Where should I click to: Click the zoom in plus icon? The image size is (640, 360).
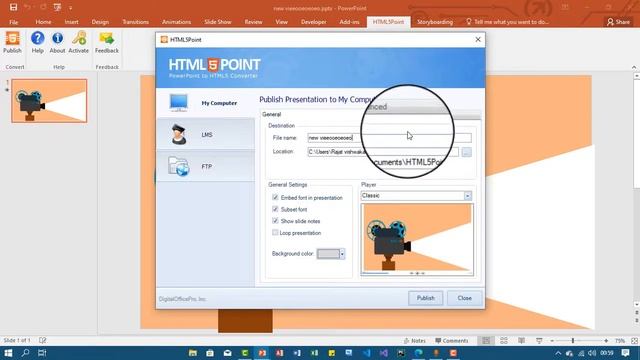tap(606, 341)
